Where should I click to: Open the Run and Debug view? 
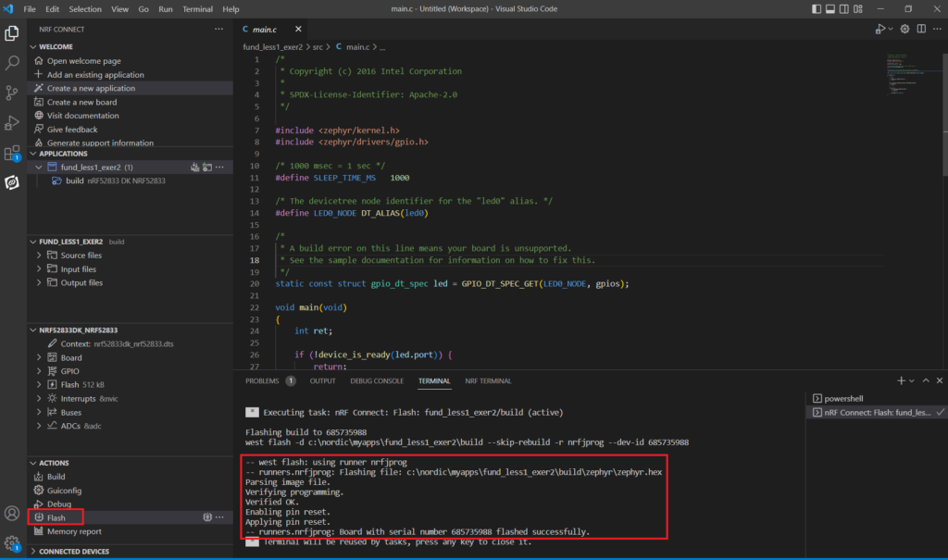point(12,123)
